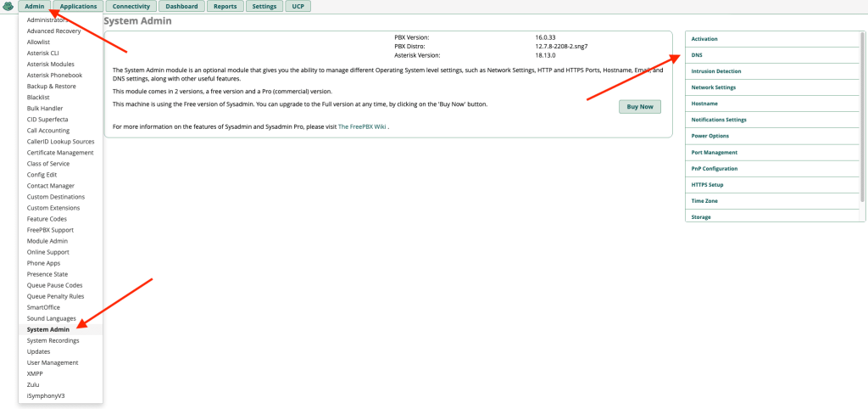This screenshot has height=409, width=868.
Task: Expand the Connectivity dropdown menu
Action: pos(131,7)
